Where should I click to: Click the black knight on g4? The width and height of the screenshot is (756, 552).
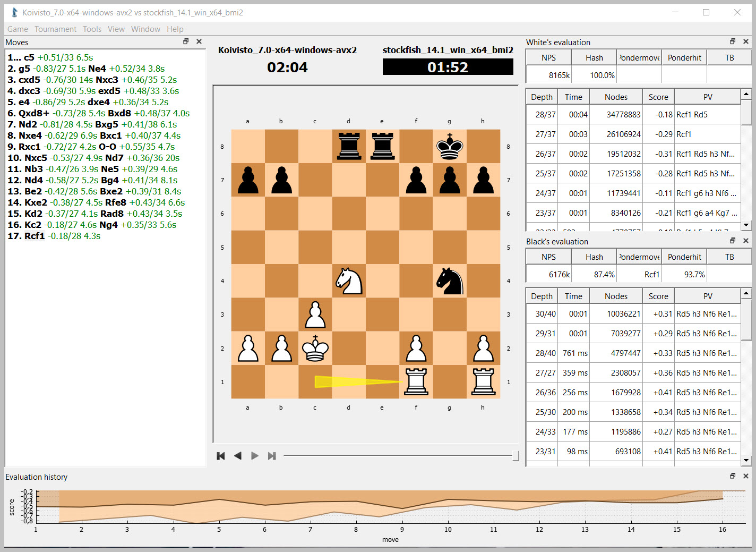450,281
